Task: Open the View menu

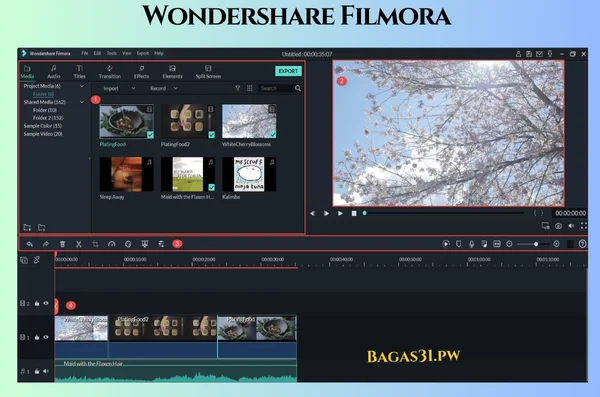Action: (x=127, y=53)
